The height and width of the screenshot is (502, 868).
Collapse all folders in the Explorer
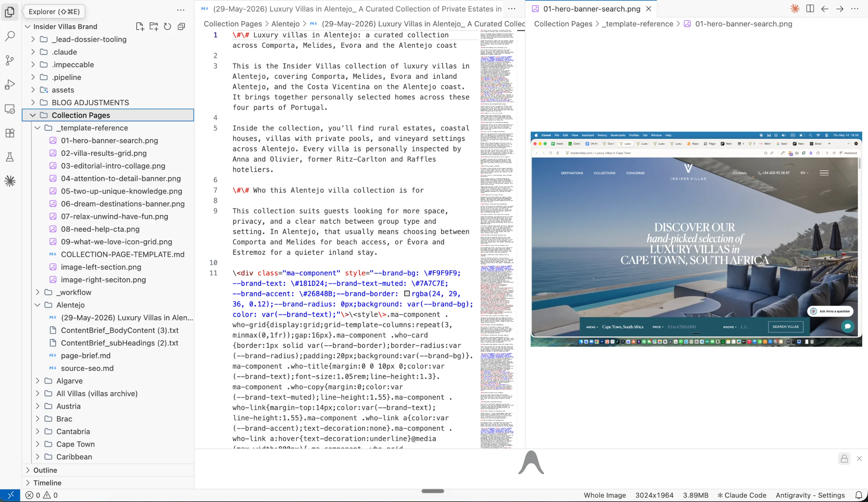tap(181, 26)
